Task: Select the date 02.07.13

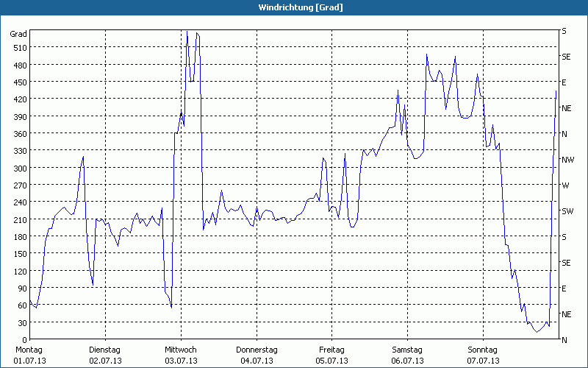Action: [x=105, y=361]
